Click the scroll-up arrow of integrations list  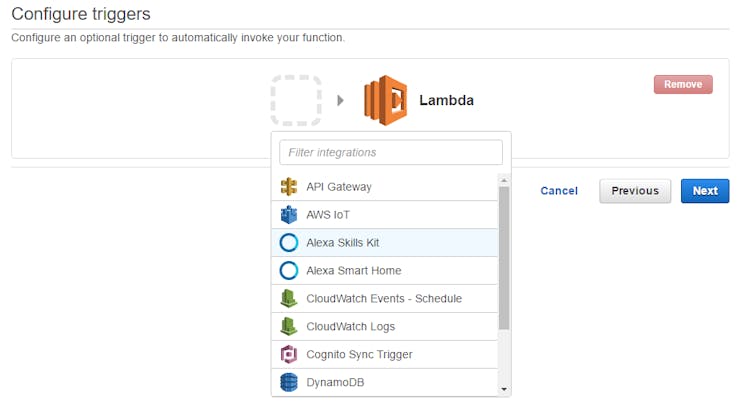(504, 180)
